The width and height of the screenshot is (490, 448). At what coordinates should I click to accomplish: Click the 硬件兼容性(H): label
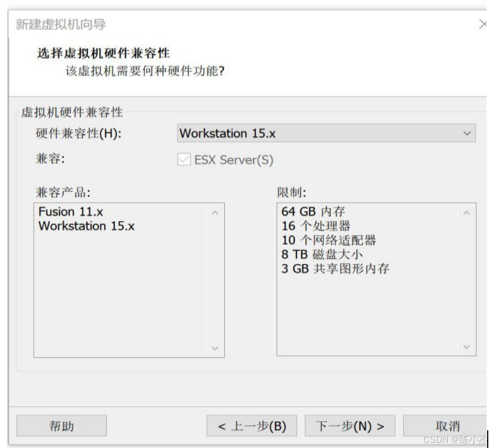click(x=78, y=134)
